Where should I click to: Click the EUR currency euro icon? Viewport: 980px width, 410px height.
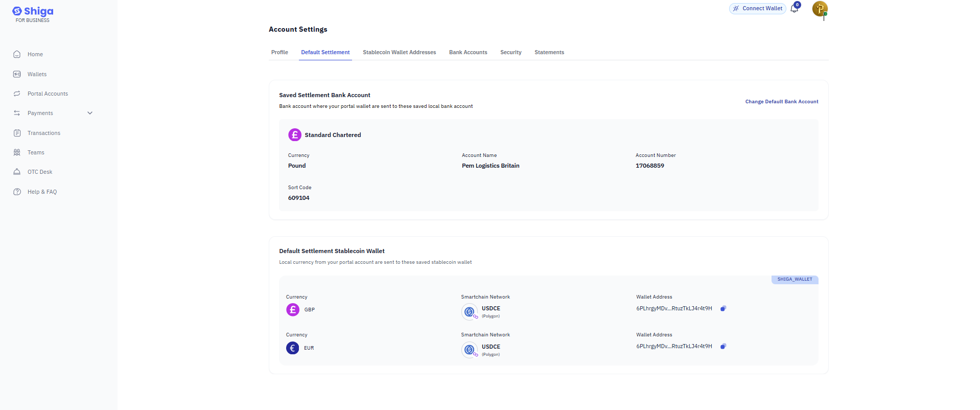coord(293,348)
